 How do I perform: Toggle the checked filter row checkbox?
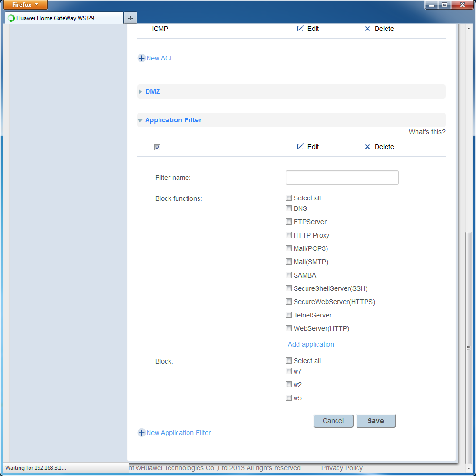click(157, 147)
